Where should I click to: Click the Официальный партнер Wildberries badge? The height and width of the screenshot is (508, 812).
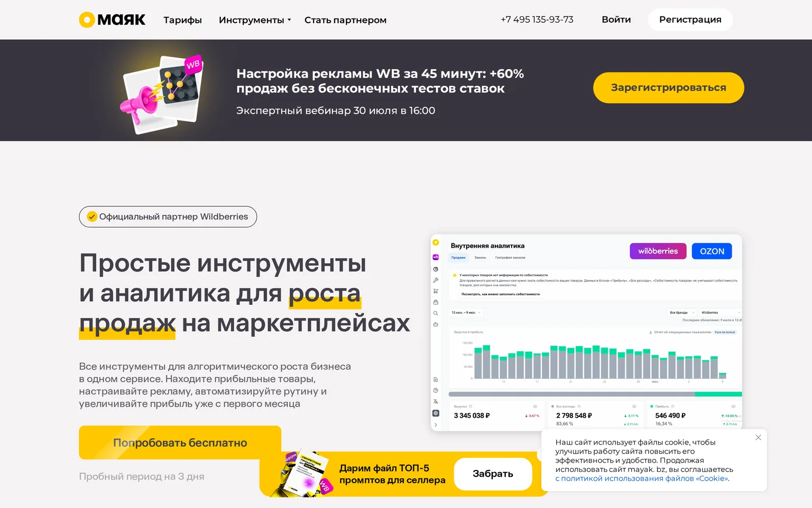[x=168, y=217]
